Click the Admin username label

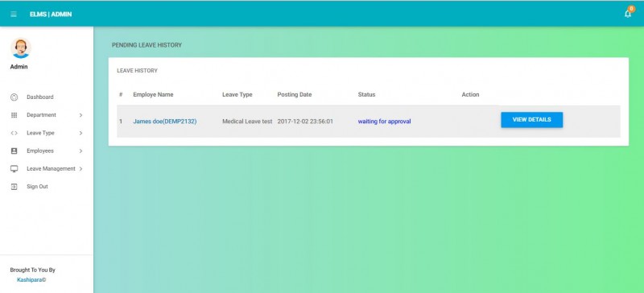click(19, 67)
